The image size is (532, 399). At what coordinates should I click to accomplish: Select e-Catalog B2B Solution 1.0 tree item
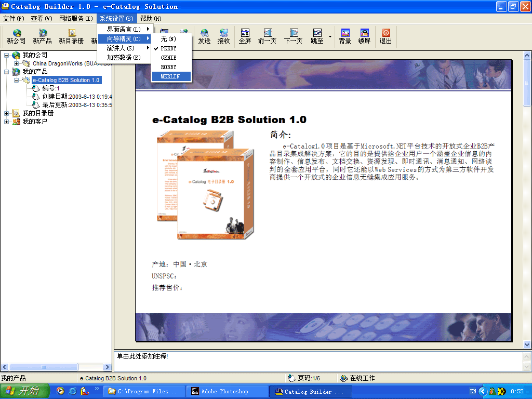pos(66,80)
